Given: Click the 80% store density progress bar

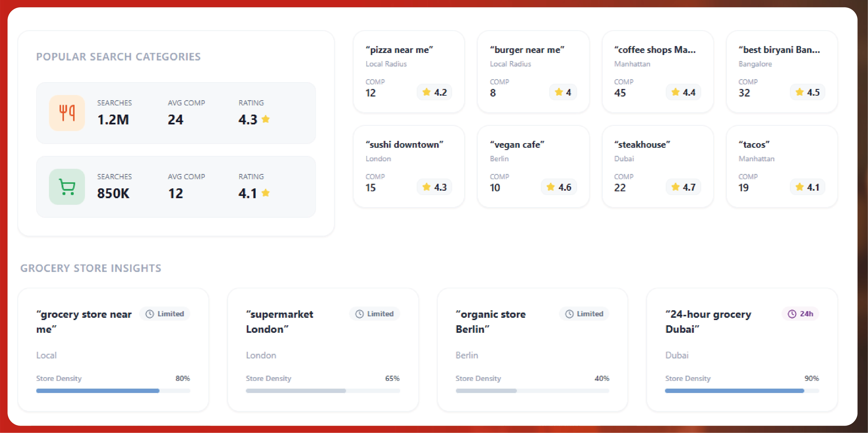Looking at the screenshot, I should click(113, 391).
